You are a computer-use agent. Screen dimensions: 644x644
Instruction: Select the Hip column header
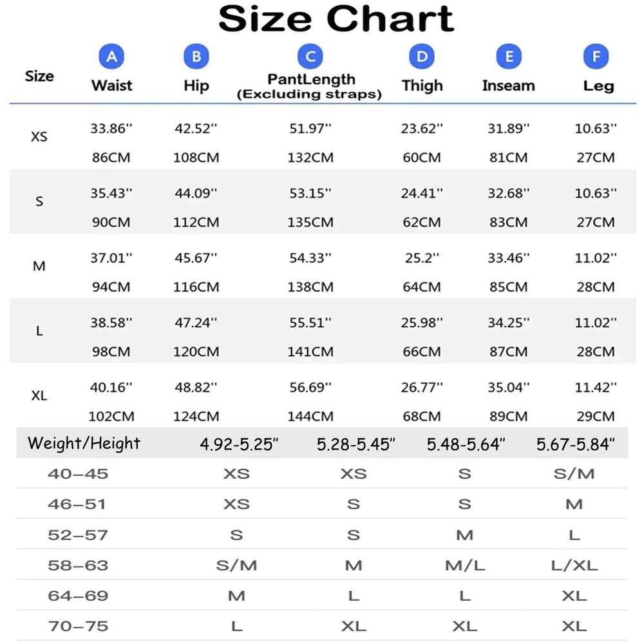pos(196,86)
